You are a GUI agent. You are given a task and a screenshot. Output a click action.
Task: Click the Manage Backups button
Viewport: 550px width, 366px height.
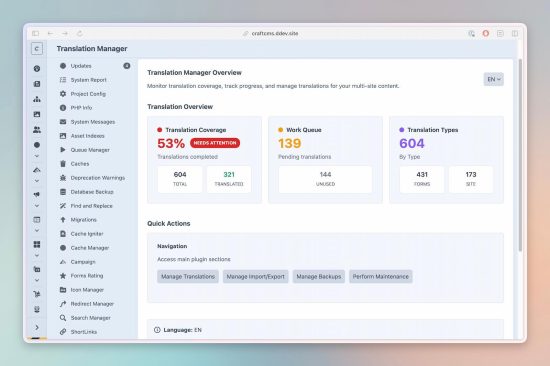tap(318, 277)
